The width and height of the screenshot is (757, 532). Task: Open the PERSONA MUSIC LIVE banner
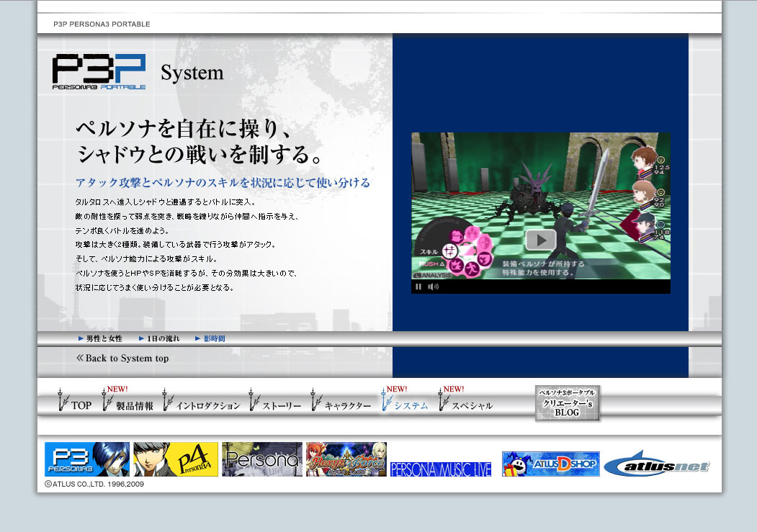pos(441,469)
